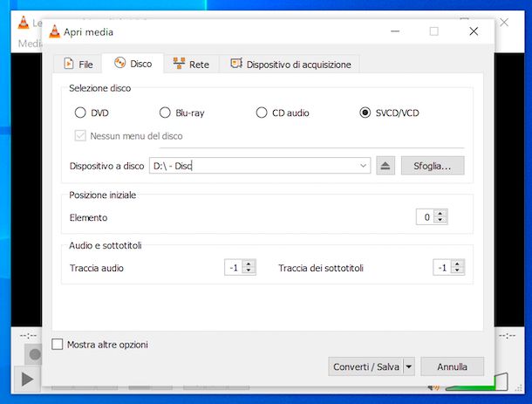Click the eject disc icon button
Screen dimensions: 532x404
tap(386, 166)
